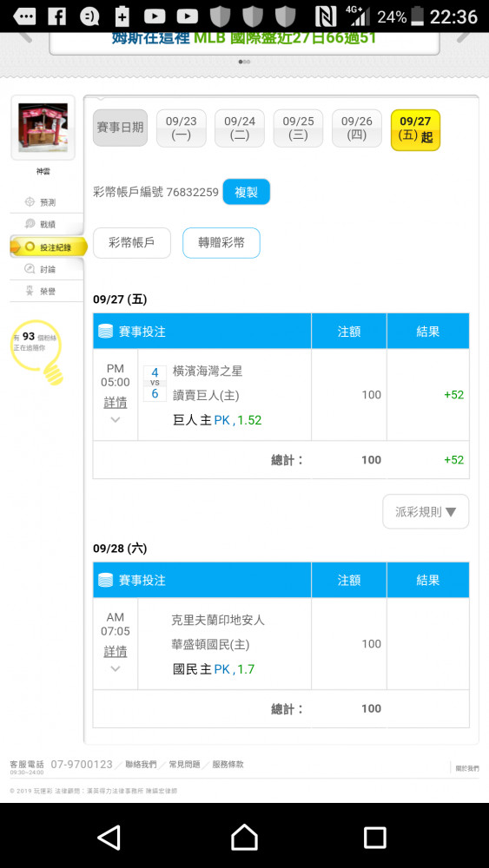Image resolution: width=489 pixels, height=868 pixels.
Task: Expand details chevron under PM 05:00 game
Action: point(116,420)
